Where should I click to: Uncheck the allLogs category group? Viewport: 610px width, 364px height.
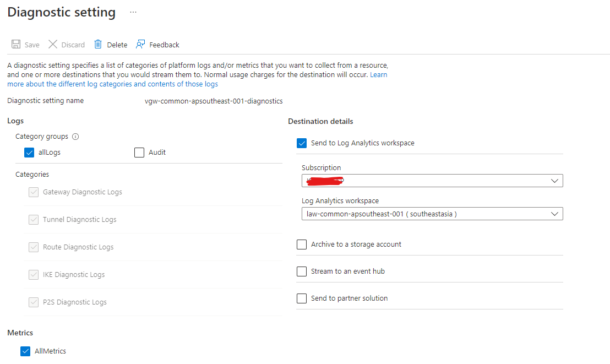tap(29, 152)
